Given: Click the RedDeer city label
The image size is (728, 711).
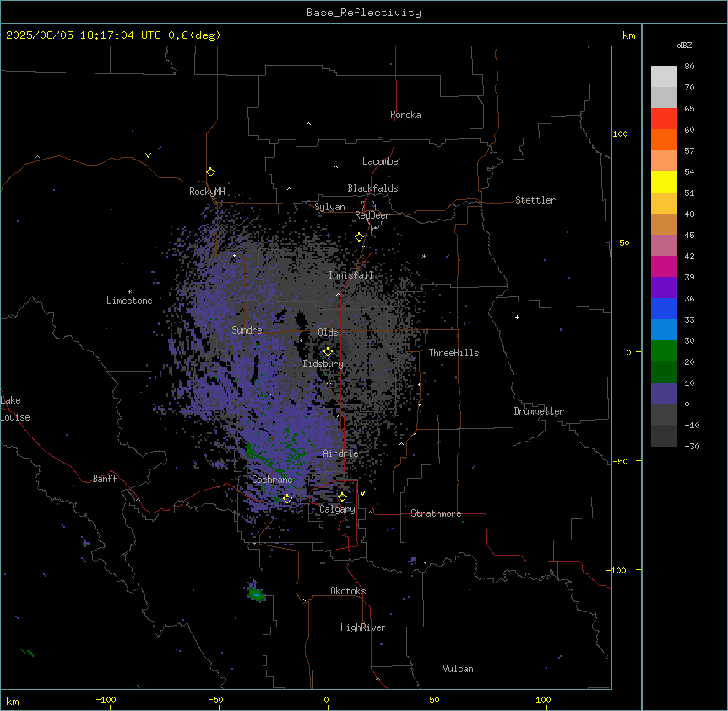Looking at the screenshot, I should (x=372, y=215).
